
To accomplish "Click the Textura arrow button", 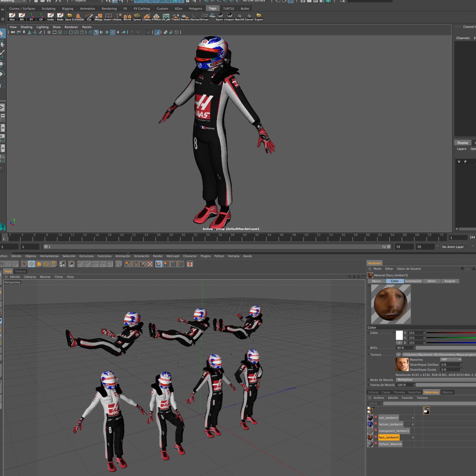I will pyautogui.click(x=398, y=355).
